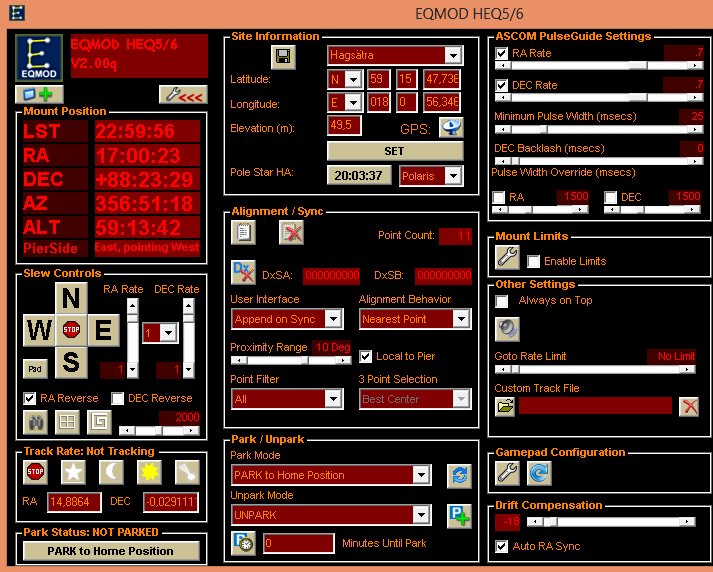Click the SET button
The height and width of the screenshot is (572, 713).
395,151
